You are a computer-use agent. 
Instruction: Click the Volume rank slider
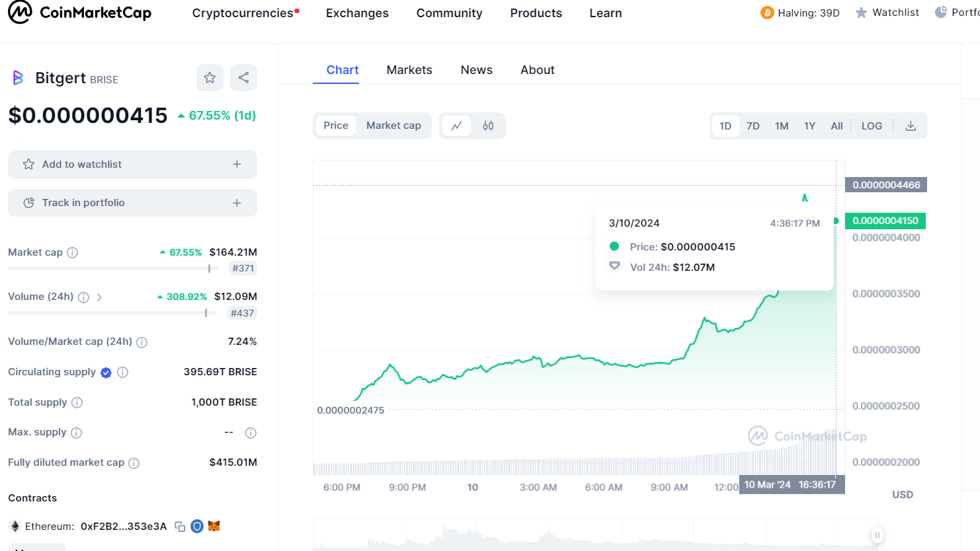click(x=112, y=313)
